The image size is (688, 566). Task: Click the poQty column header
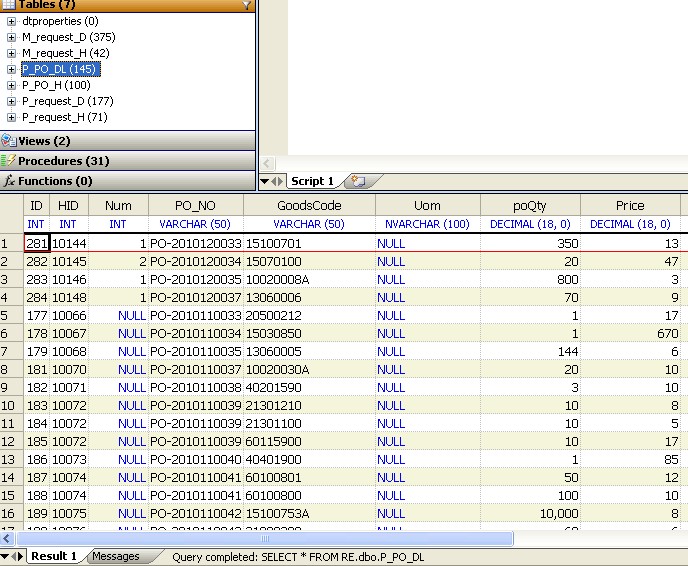(x=530, y=205)
